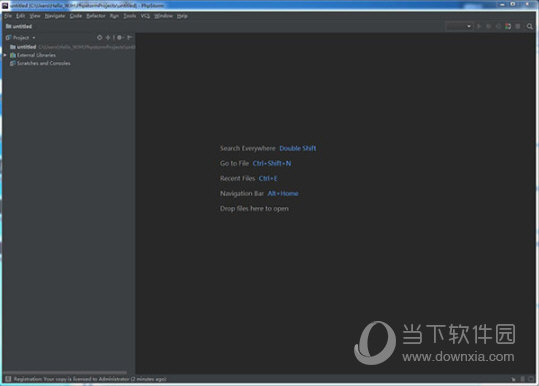
Task: Hide the Project tool window
Action: [x=130, y=37]
